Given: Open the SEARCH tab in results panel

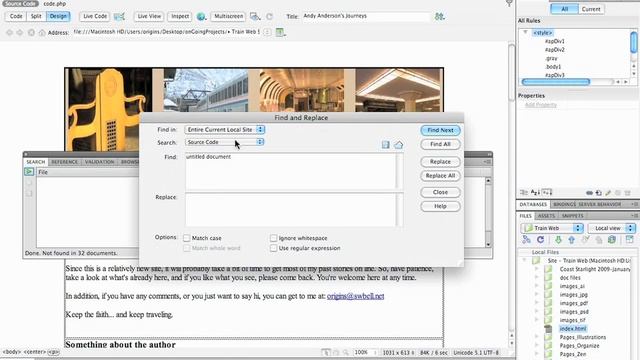Looking at the screenshot, I should [x=36, y=162].
